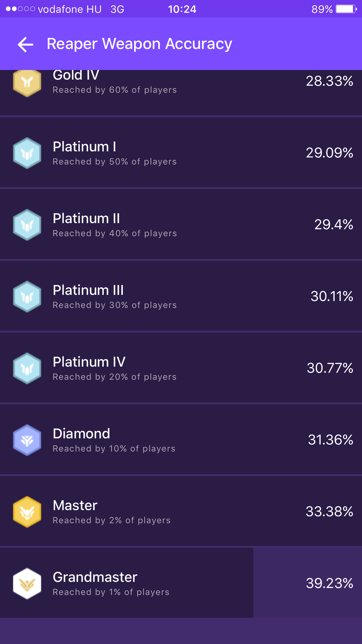The width and height of the screenshot is (362, 644).
Task: Select the Platinum I row title
Action: click(84, 147)
